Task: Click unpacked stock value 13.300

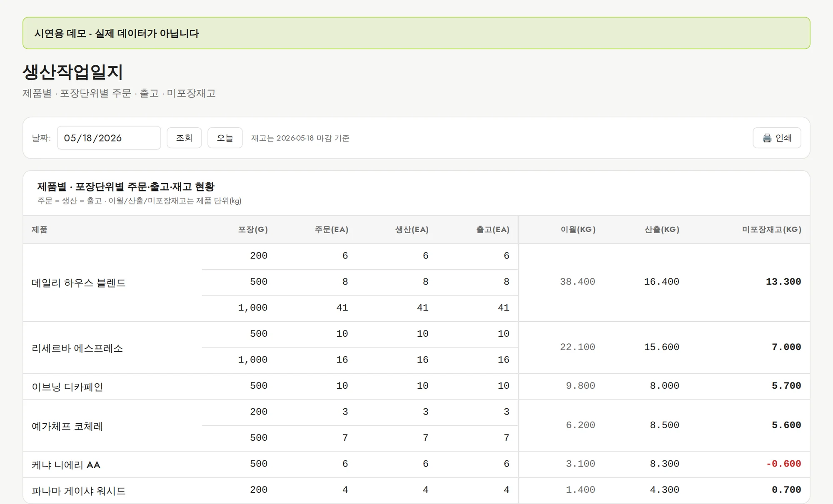Action: tap(783, 282)
